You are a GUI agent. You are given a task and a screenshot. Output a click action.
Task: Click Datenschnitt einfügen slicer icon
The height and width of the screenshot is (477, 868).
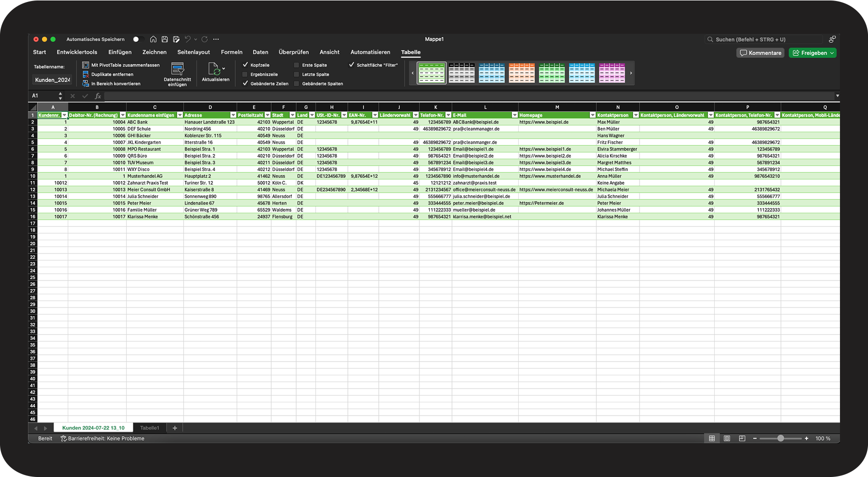coord(177,69)
